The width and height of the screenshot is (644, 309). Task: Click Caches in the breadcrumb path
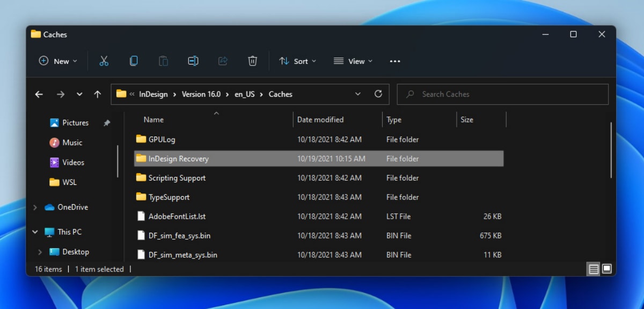281,94
